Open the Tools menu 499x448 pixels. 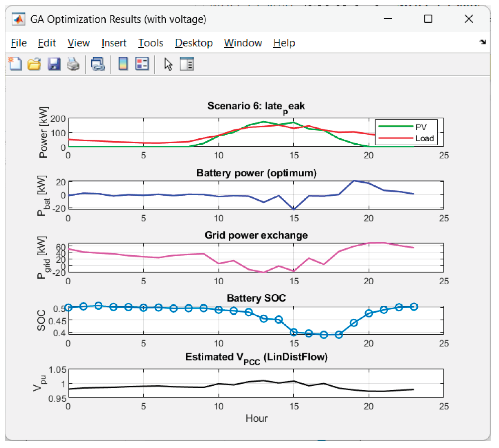click(151, 43)
